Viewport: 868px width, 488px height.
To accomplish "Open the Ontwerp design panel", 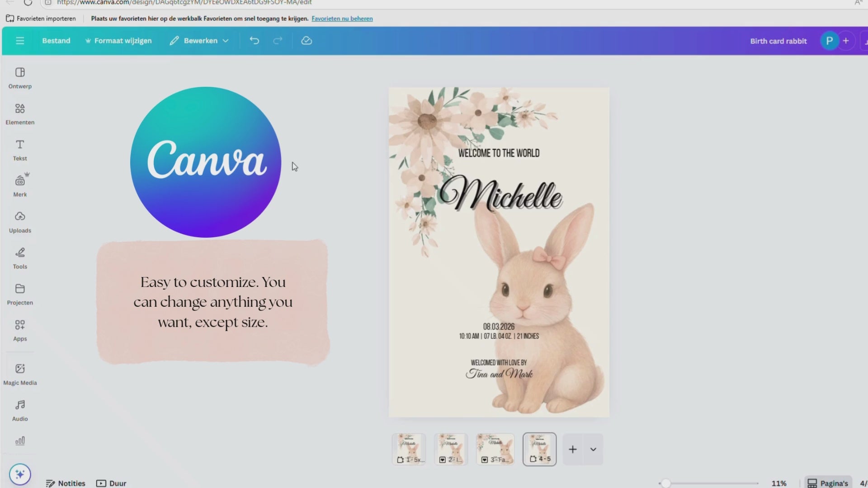I will [20, 78].
